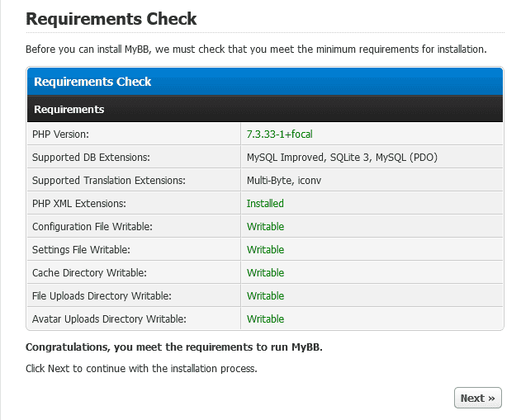This screenshot has width=521, height=420.
Task: Click the PHP XML Extensions: label
Action: pos(79,203)
